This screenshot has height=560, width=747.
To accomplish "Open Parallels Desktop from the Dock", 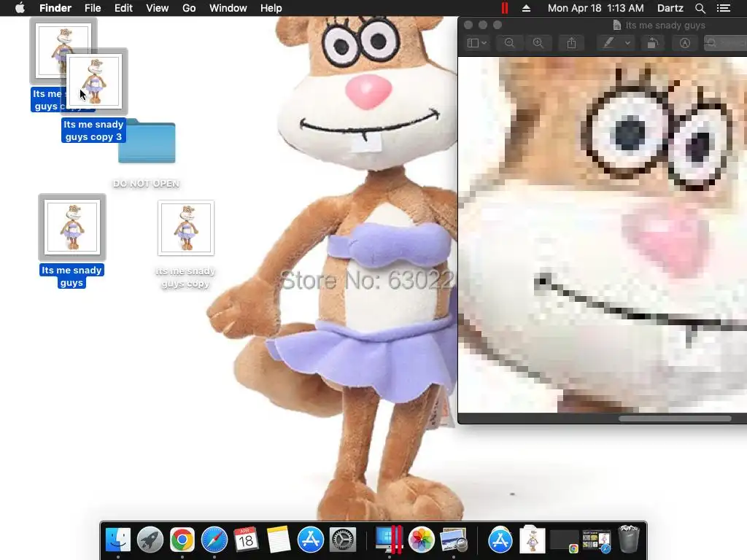I will pyautogui.click(x=390, y=540).
